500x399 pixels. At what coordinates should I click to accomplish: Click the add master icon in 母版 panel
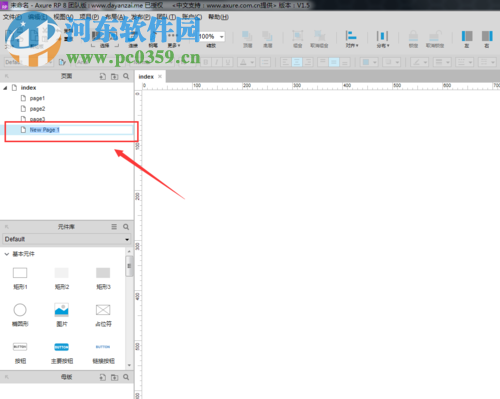[103, 377]
